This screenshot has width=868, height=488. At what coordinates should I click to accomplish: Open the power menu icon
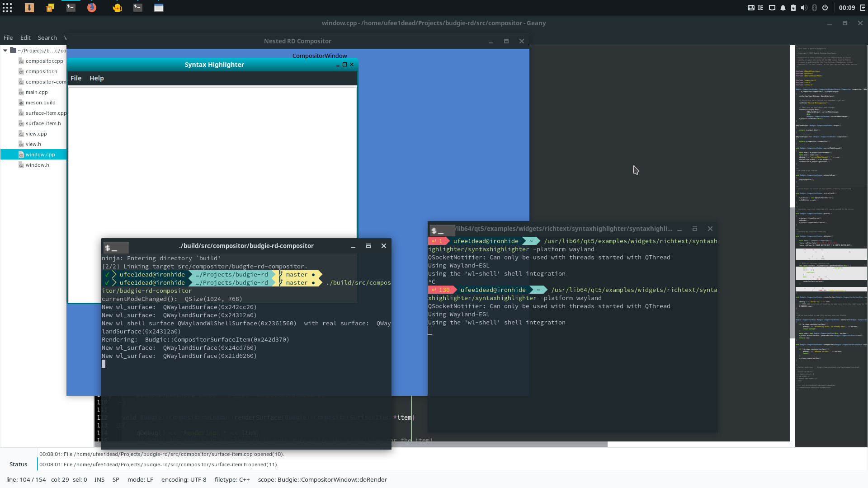[x=825, y=8]
